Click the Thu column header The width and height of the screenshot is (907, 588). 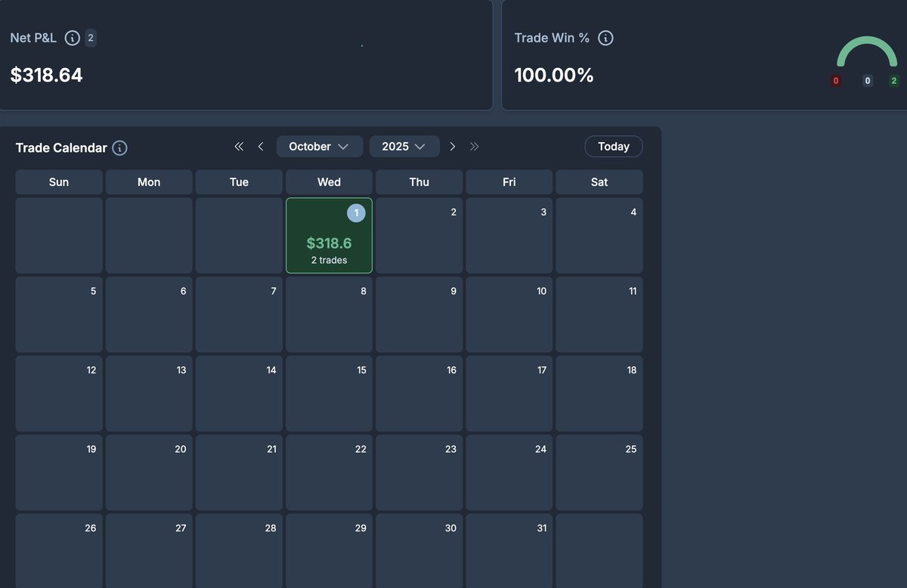[419, 182]
